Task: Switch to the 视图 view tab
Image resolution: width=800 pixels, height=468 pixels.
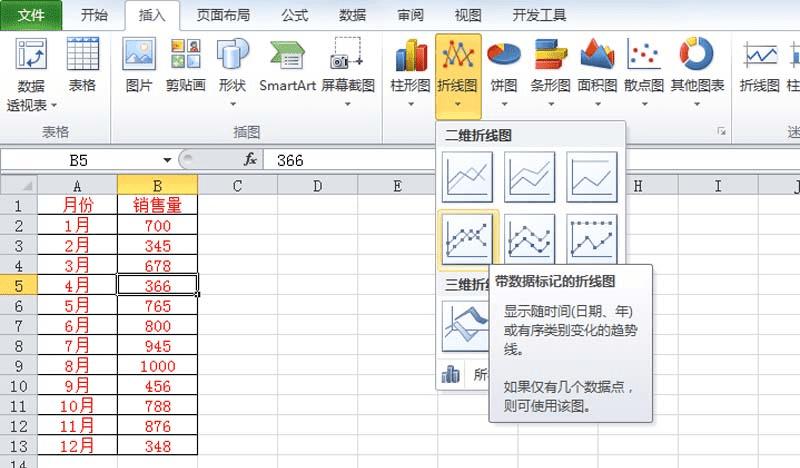Action: coord(468,15)
